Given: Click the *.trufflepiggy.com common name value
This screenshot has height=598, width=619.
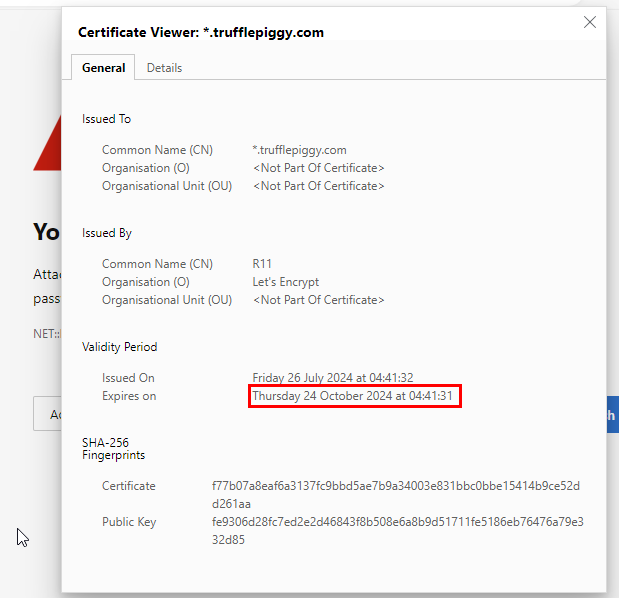Looking at the screenshot, I should coord(299,150).
